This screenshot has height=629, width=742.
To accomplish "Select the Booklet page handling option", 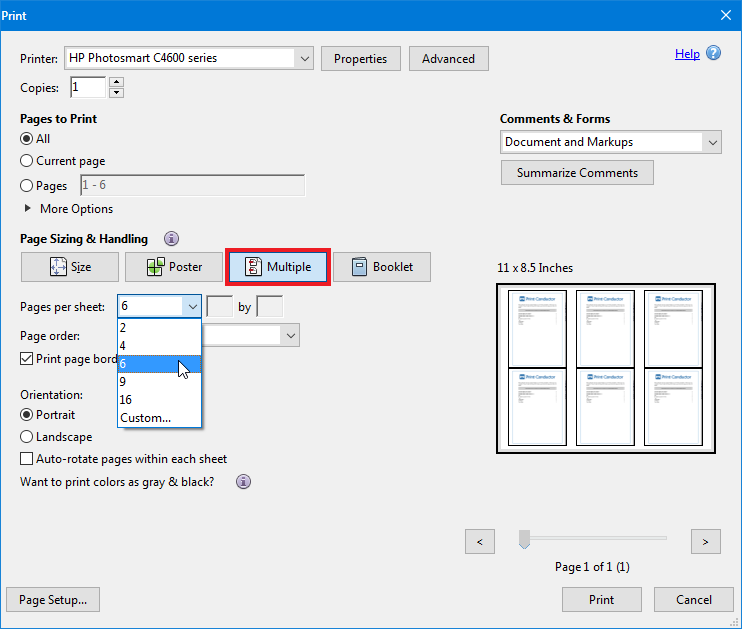I will coord(381,267).
